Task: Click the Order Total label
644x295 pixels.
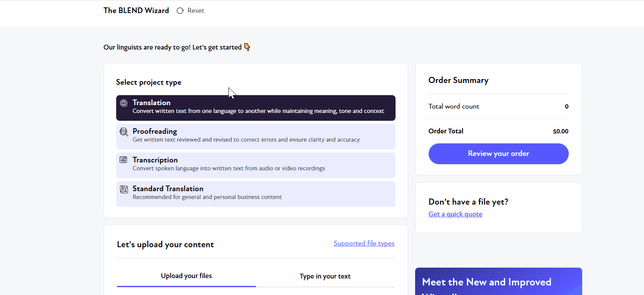Action: coord(446,131)
